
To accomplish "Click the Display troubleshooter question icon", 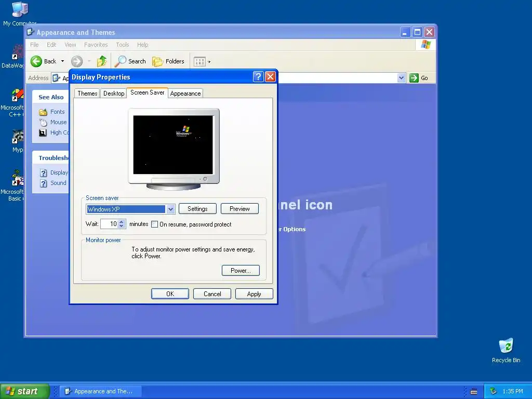I will [44, 173].
